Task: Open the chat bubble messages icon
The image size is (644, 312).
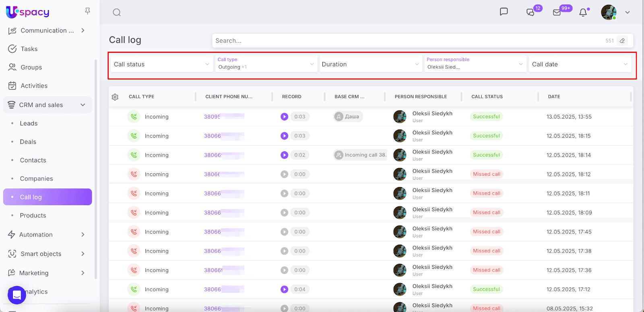Action: click(504, 12)
